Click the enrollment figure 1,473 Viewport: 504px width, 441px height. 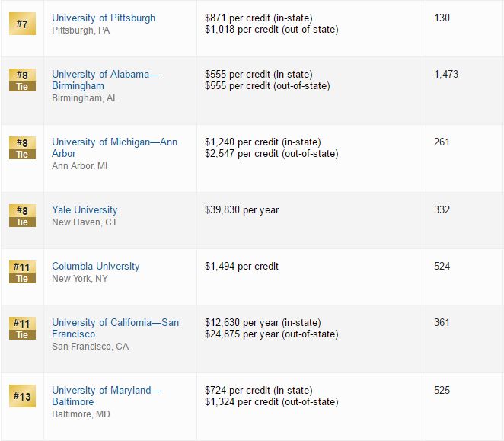pyautogui.click(x=446, y=75)
